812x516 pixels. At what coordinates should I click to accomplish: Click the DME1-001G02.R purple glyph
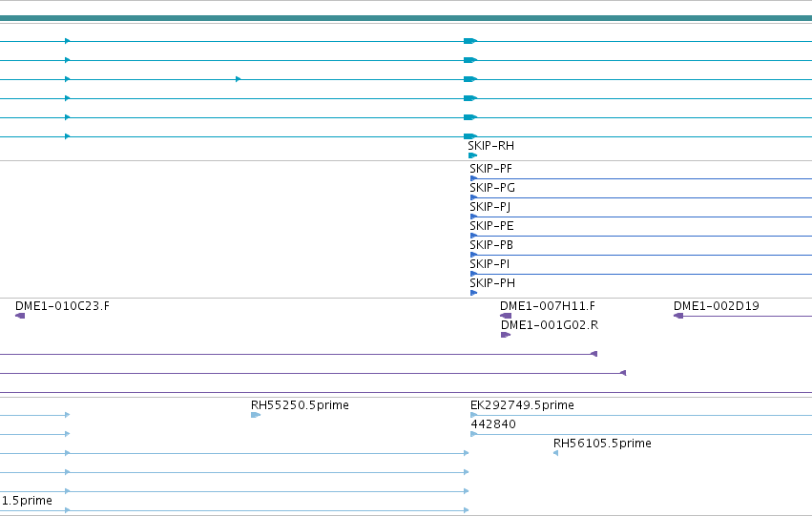click(x=506, y=335)
